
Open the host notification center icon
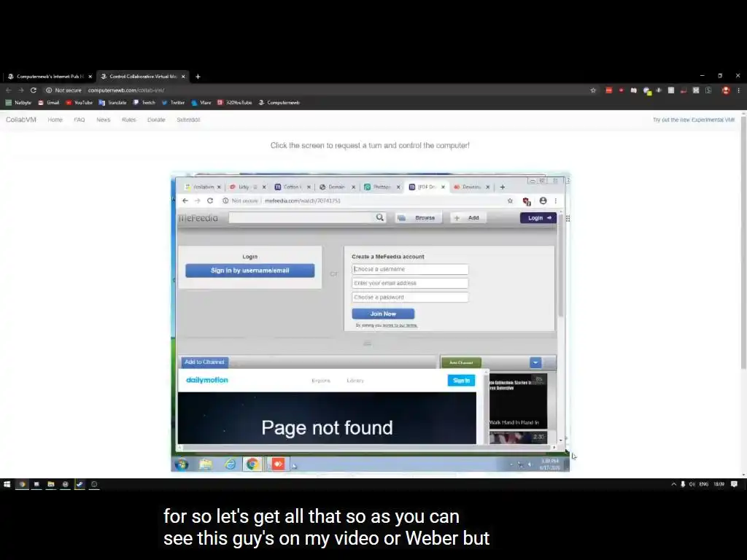(734, 484)
